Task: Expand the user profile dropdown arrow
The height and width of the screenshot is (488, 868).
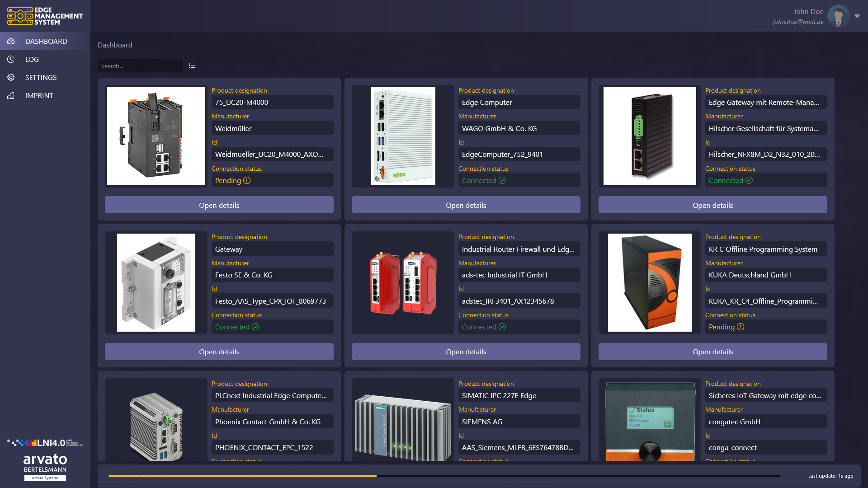Action: pos(858,16)
